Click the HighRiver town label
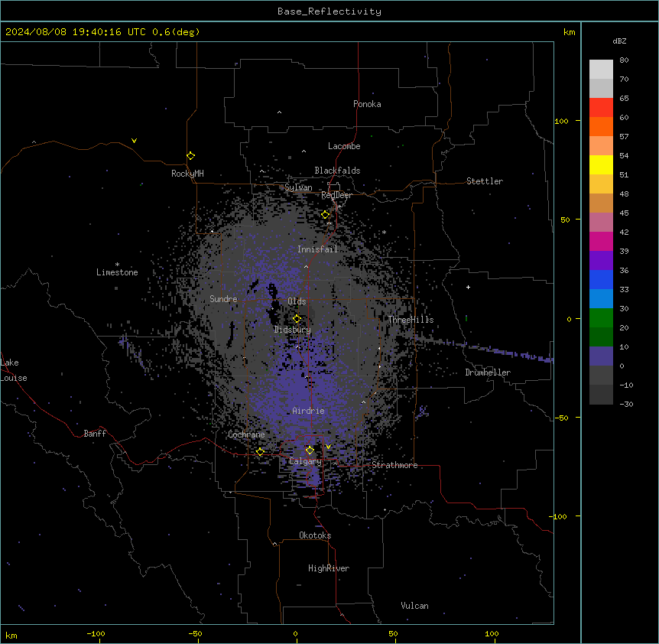 coord(329,568)
